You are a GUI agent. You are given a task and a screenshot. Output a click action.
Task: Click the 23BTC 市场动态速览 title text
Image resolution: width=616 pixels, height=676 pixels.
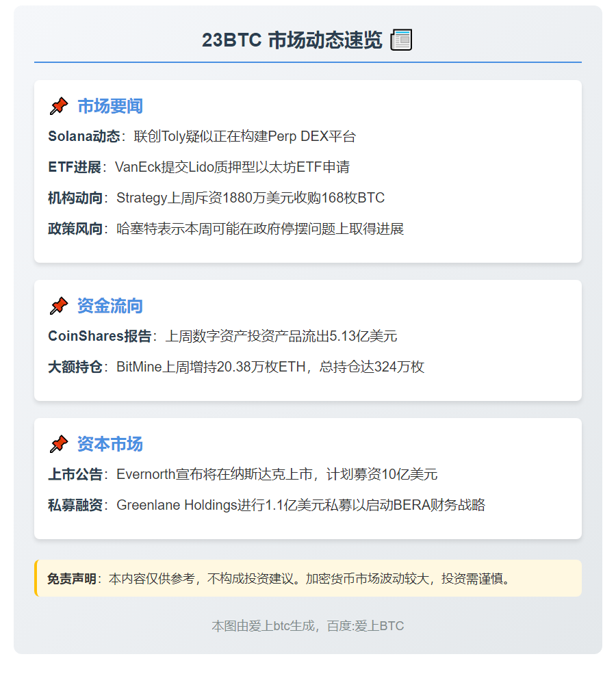(x=292, y=40)
